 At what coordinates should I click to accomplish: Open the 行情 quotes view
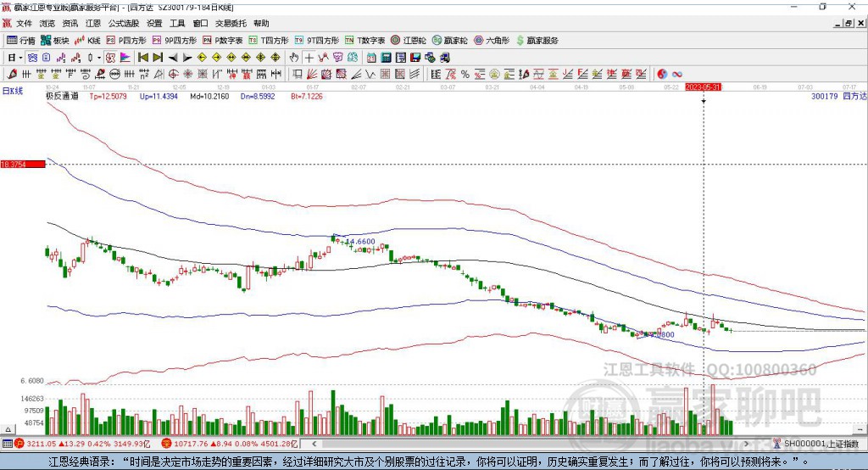point(21,41)
